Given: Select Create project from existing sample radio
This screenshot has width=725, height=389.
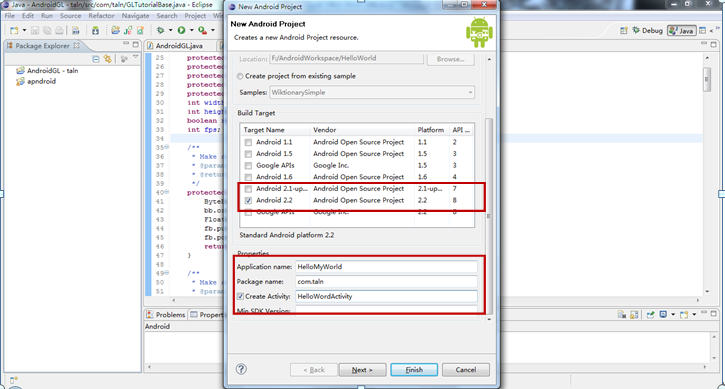Looking at the screenshot, I should pyautogui.click(x=240, y=76).
